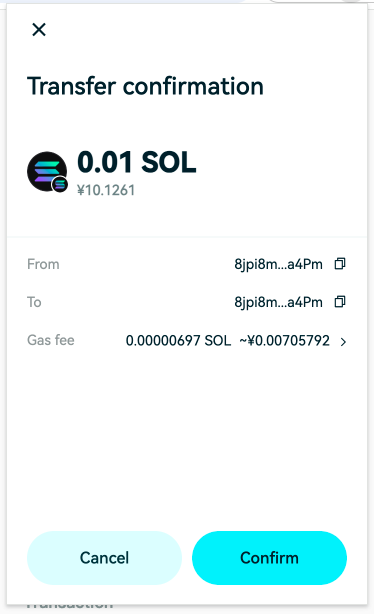Cancel the transfer
Screen dimensions: 374x614
[104, 558]
